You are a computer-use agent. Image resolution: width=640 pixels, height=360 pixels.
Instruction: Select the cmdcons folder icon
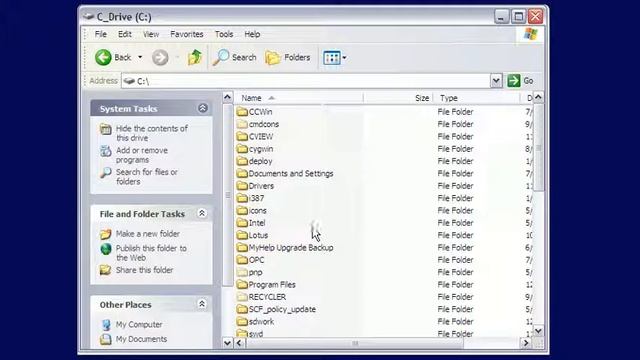pos(242,124)
